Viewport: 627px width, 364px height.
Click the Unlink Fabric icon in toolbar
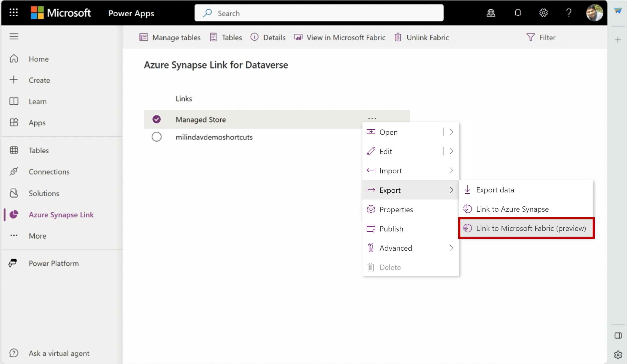397,38
